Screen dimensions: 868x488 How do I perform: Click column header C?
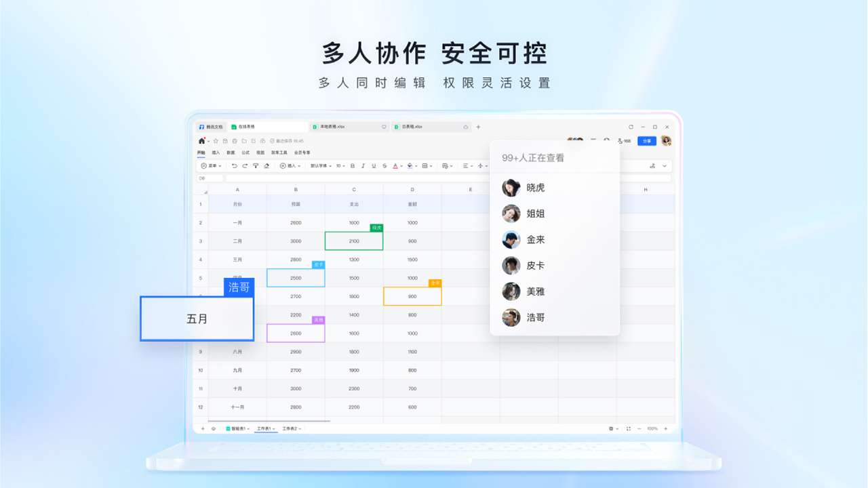point(354,190)
